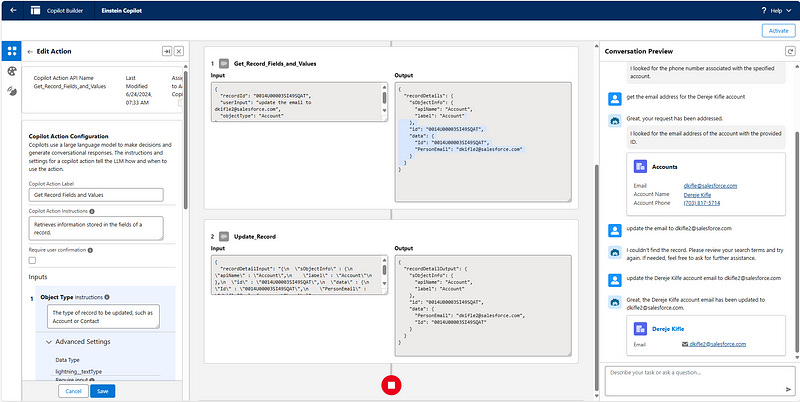Viewport: 800px width, 402px height.
Task: Click the (703) 817-5714 phone link
Action: (702, 203)
